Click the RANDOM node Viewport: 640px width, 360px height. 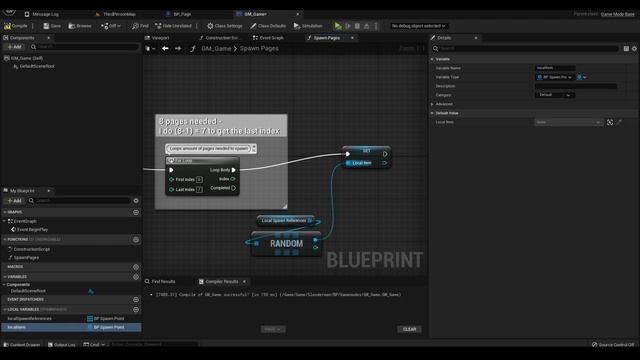click(286, 244)
